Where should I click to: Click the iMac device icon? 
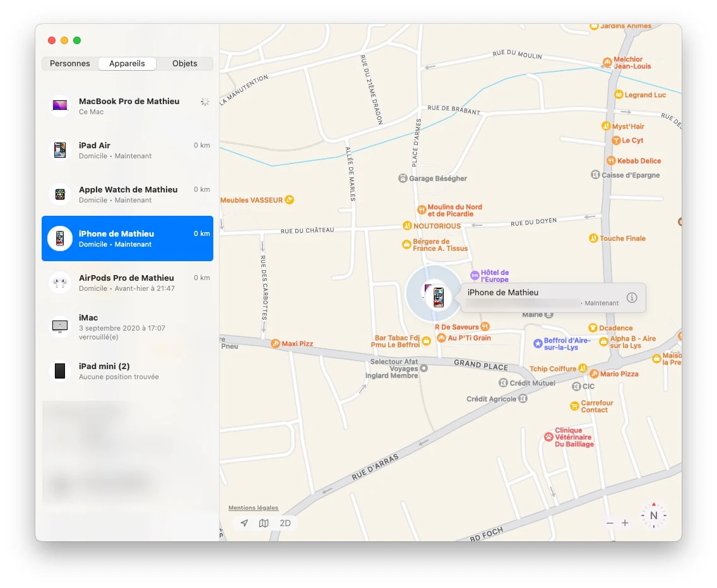point(60,326)
